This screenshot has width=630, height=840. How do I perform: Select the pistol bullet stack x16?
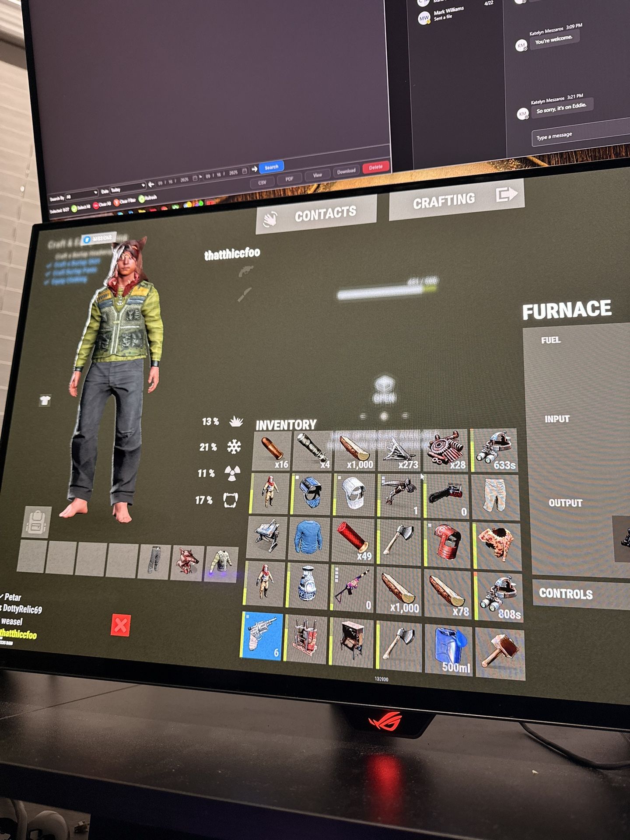click(271, 451)
